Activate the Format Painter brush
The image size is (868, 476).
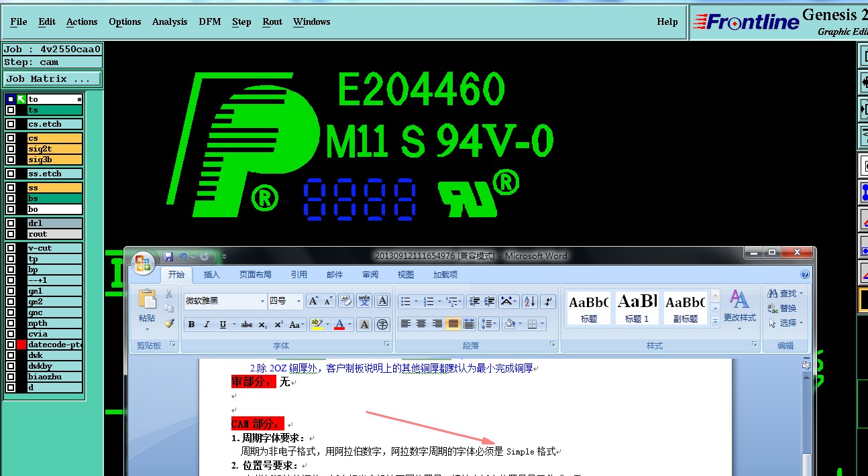pyautogui.click(x=169, y=323)
